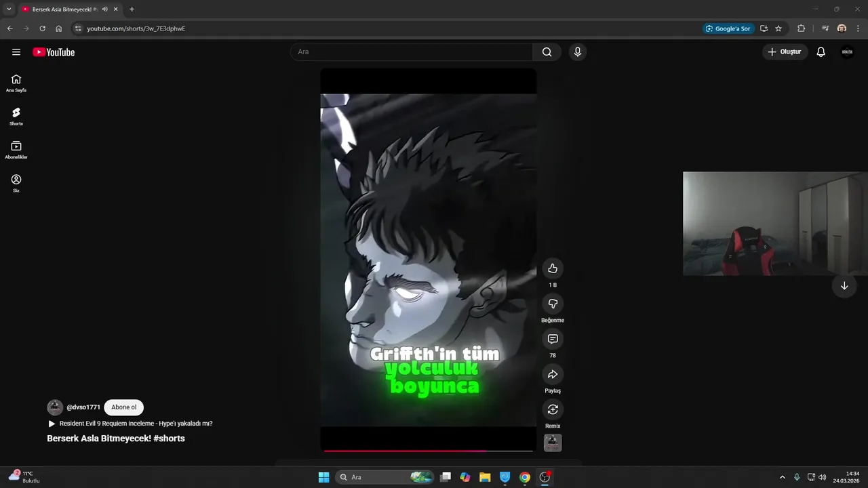This screenshot has height=488, width=868.
Task: Click the Google'a Sor lens button
Action: (729, 28)
